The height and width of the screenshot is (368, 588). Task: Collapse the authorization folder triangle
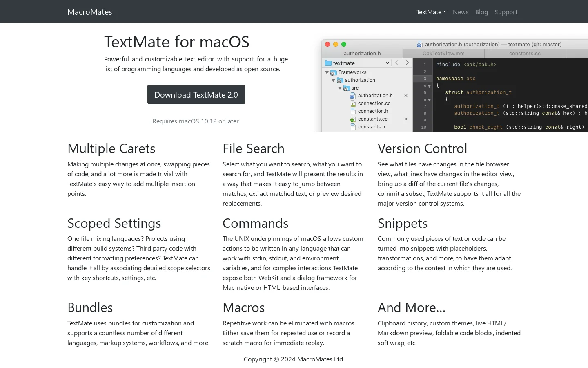[x=333, y=80]
